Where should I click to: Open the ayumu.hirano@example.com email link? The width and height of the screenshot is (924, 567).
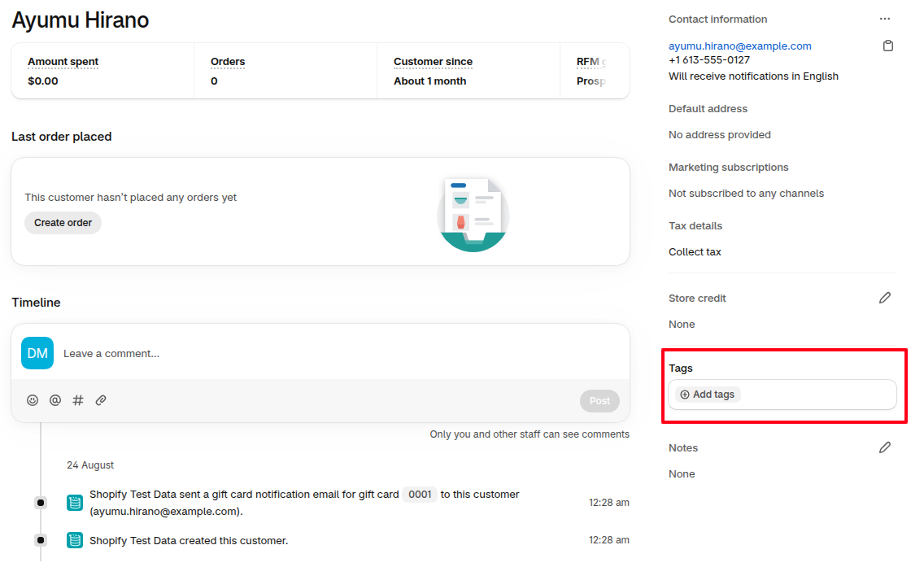click(x=739, y=46)
